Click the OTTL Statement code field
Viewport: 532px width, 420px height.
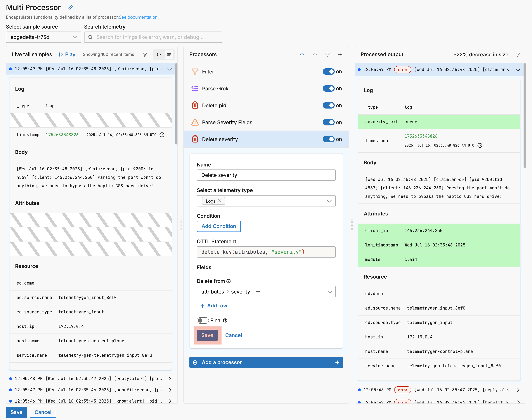tap(266, 252)
